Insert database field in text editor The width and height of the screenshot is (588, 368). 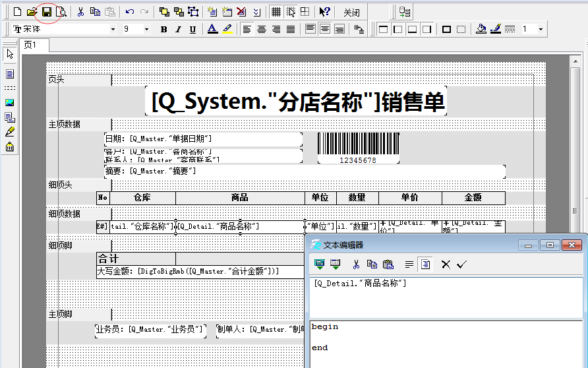[336, 264]
